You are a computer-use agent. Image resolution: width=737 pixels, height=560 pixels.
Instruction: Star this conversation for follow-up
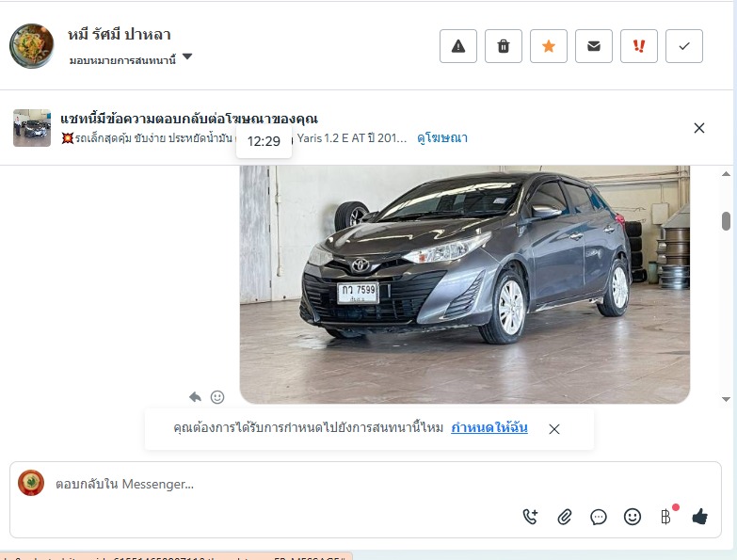549,46
